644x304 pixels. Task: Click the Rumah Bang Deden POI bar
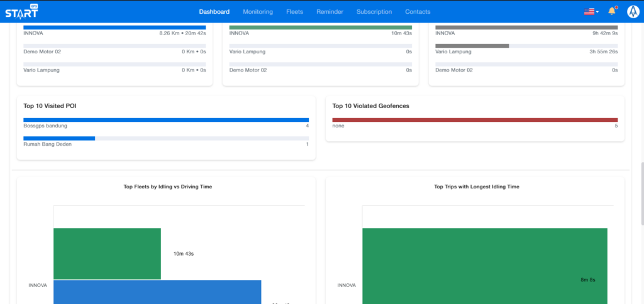point(59,138)
